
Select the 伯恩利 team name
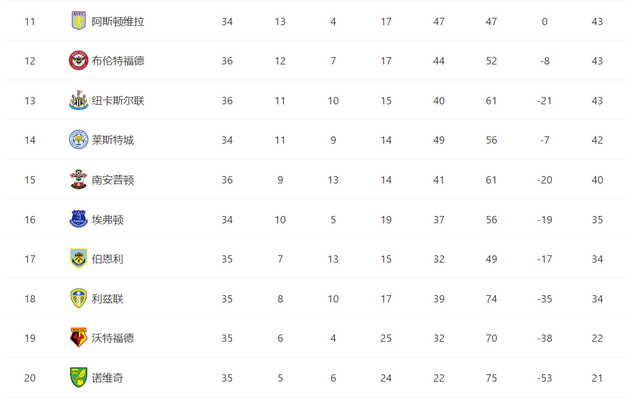[x=106, y=259]
